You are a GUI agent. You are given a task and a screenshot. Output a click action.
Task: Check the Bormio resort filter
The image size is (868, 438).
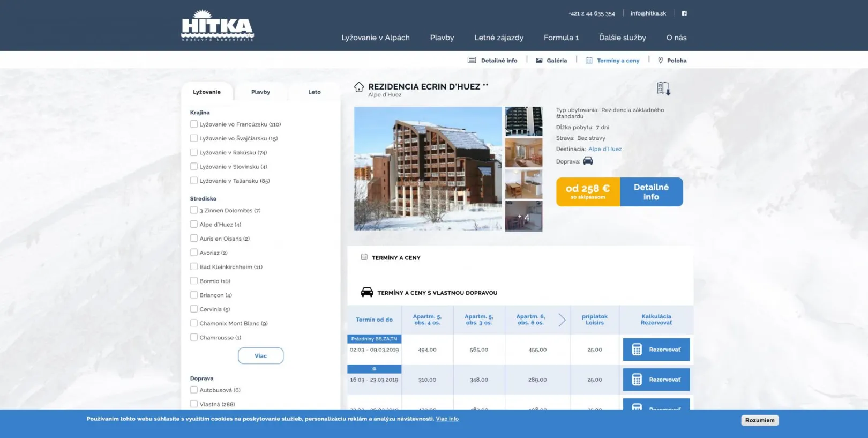194,281
